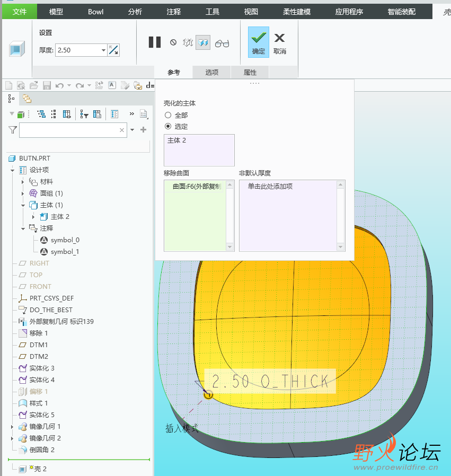Open the Bowl ribbon tab
Image resolution: width=451 pixels, height=476 pixels.
pos(95,12)
